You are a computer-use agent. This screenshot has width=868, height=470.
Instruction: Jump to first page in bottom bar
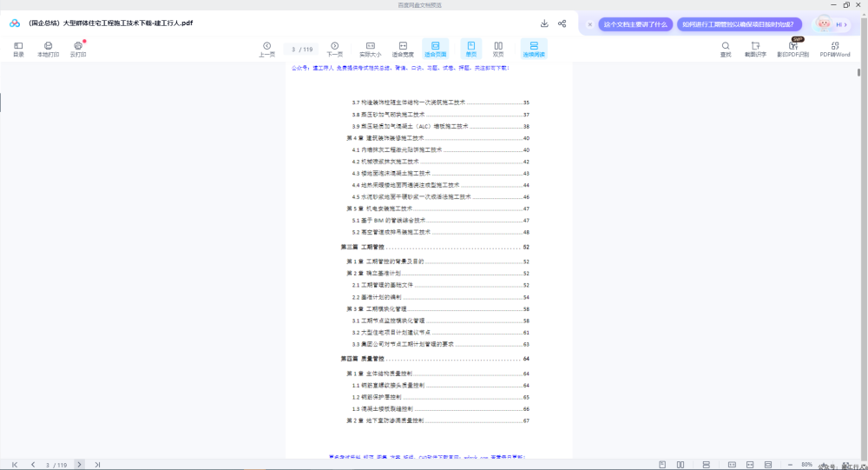[15, 465]
